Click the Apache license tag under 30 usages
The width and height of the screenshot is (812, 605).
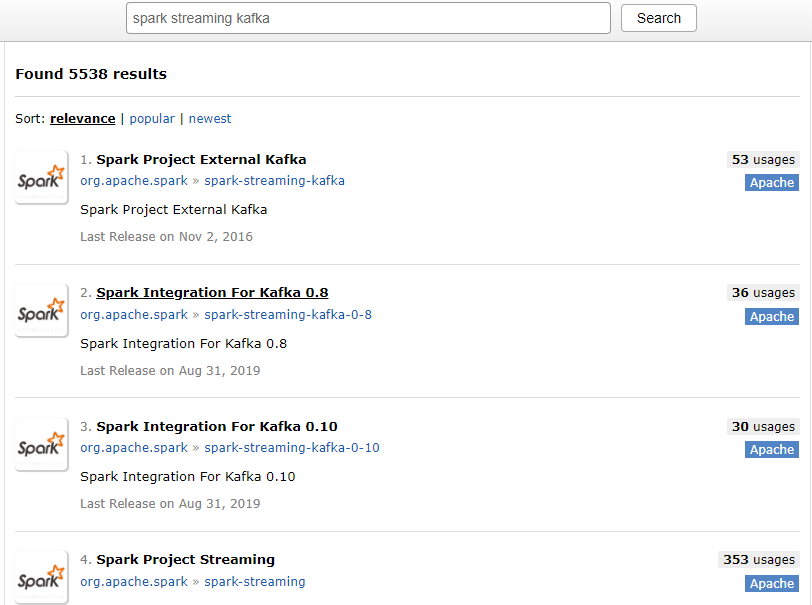pos(772,450)
